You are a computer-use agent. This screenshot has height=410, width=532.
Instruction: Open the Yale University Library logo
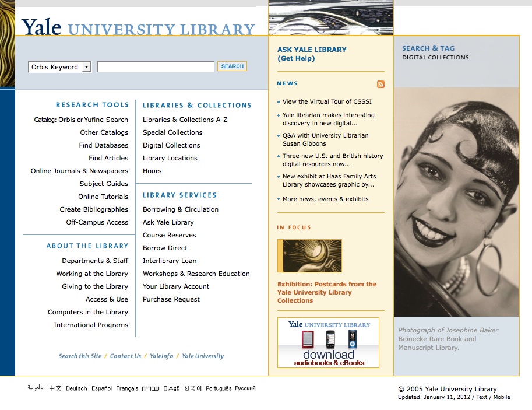point(138,28)
